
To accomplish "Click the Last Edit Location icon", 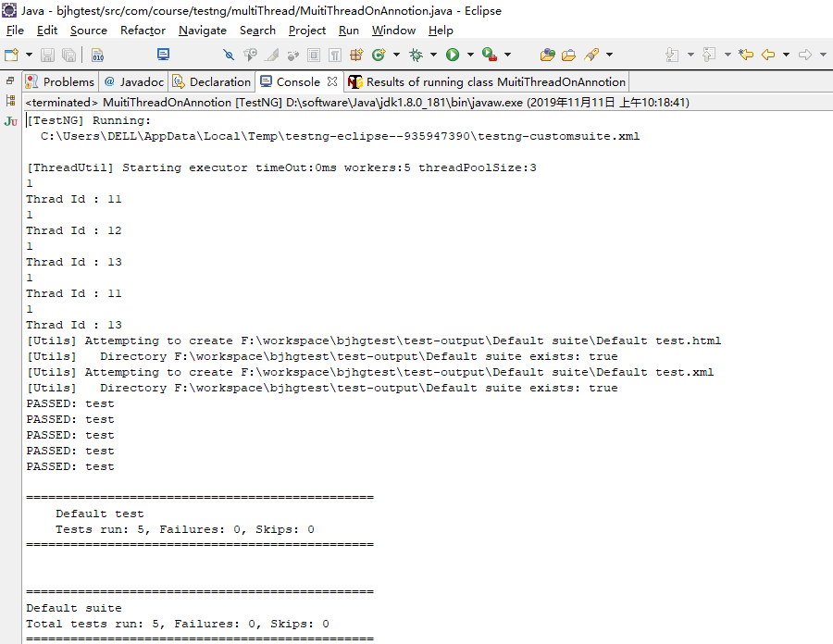I will click(746, 56).
